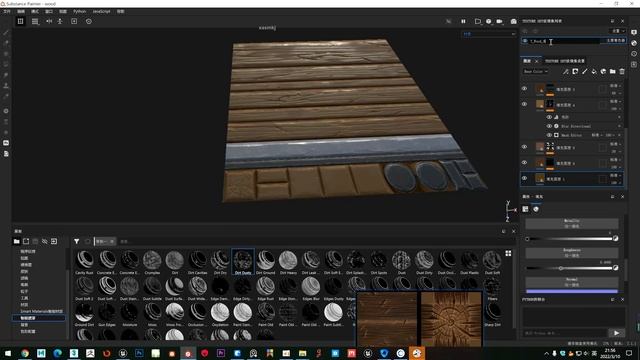Select Smart Materials category in the shelf list

(42, 311)
